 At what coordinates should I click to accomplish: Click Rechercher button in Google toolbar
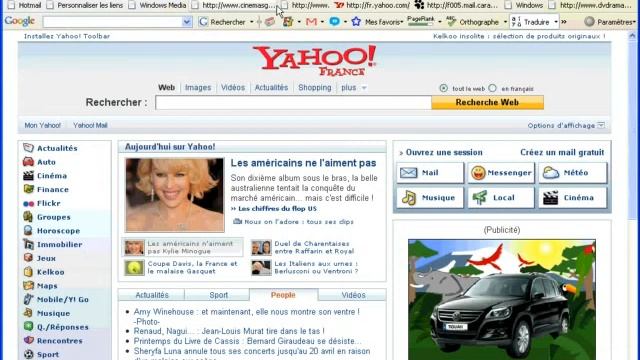tap(223, 22)
